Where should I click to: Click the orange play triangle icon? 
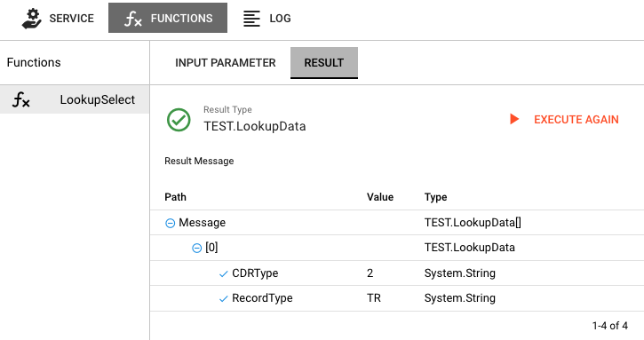point(514,119)
